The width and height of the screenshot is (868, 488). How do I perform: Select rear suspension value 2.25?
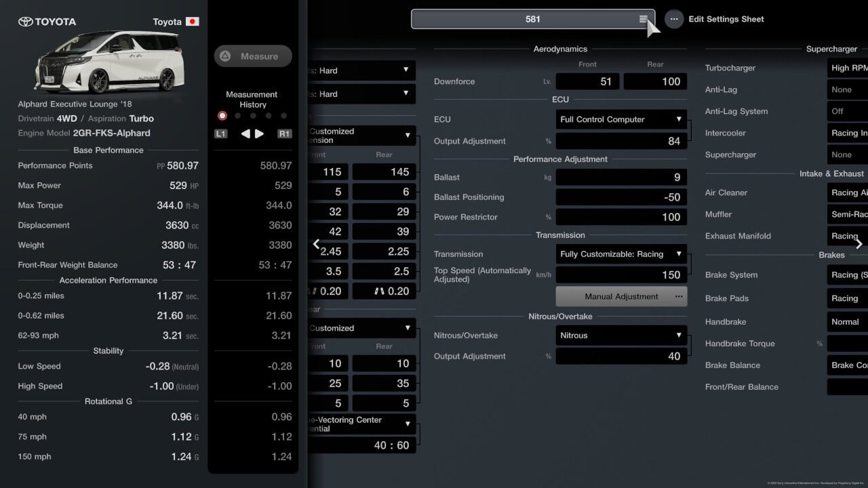384,251
